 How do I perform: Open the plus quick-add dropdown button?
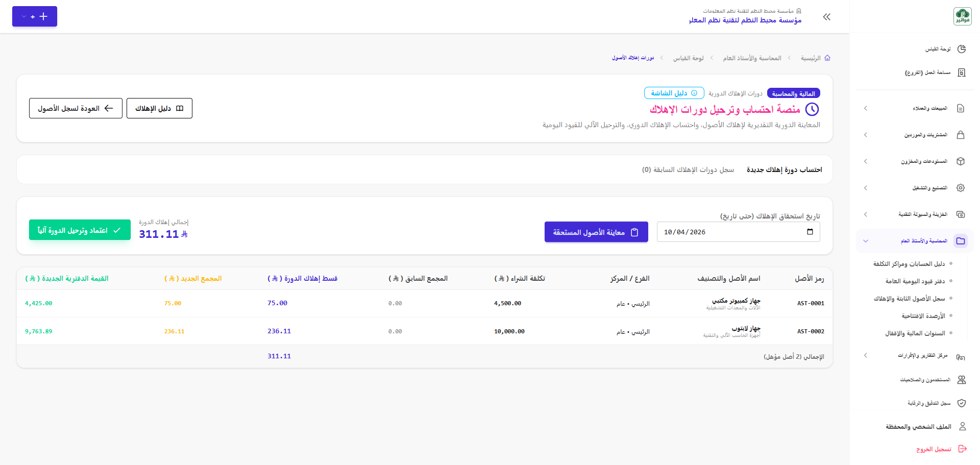click(35, 16)
